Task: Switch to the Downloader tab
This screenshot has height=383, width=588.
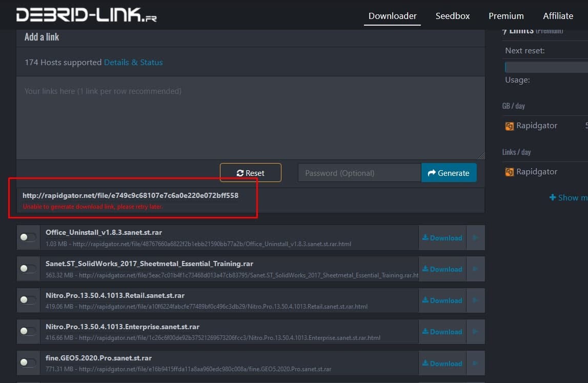Action: tap(392, 16)
